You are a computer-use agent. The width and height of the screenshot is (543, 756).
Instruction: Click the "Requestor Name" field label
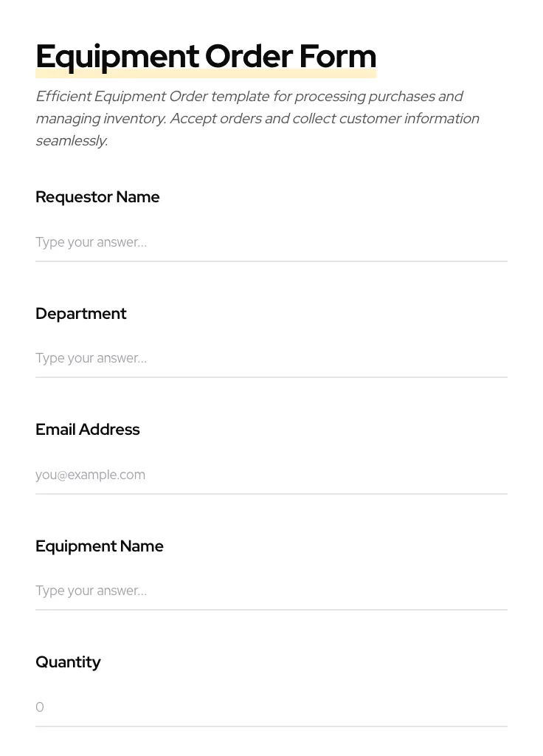97,197
